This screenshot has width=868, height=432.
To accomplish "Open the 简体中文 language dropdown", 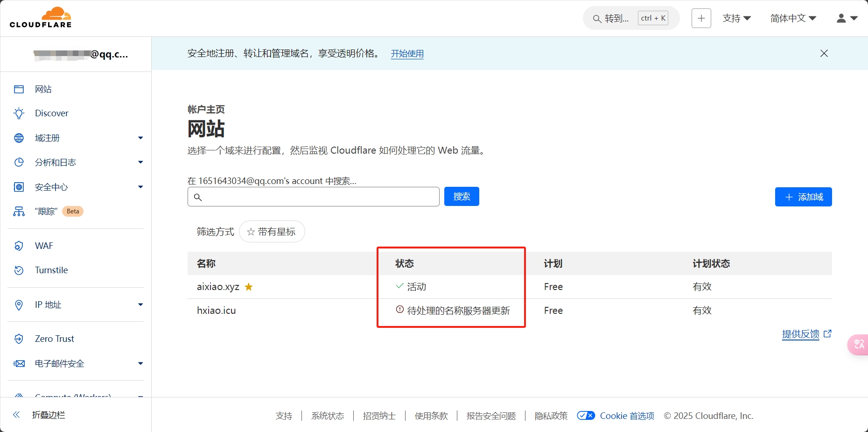I will click(x=793, y=18).
